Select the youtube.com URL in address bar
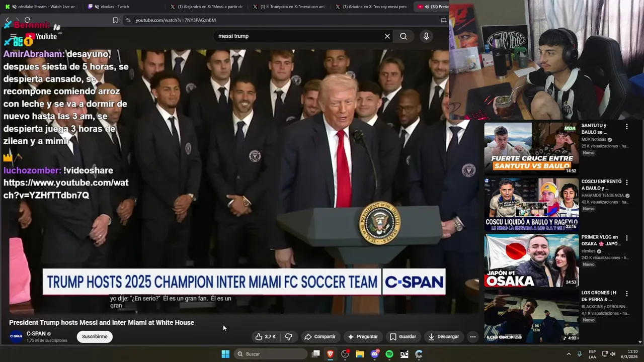This screenshot has width=644, height=362. pos(176,20)
